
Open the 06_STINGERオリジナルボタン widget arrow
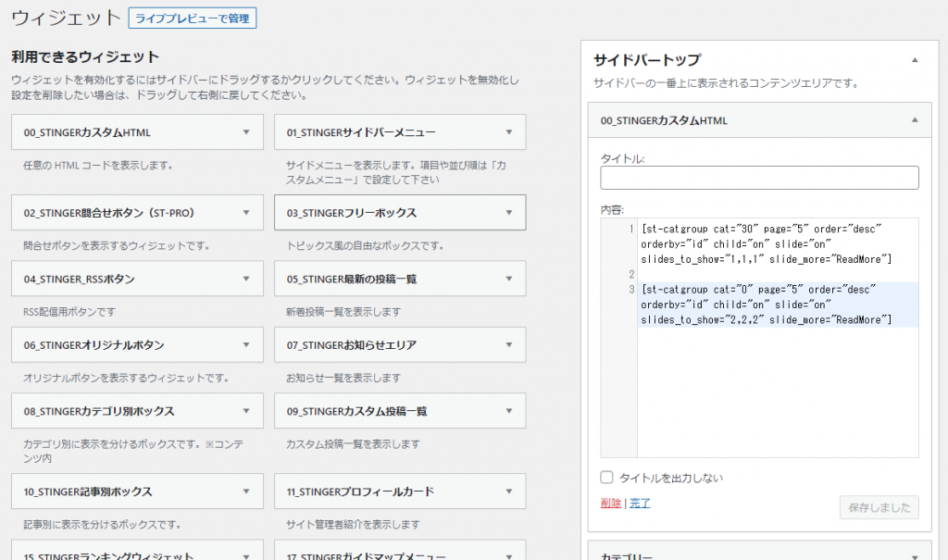245,345
